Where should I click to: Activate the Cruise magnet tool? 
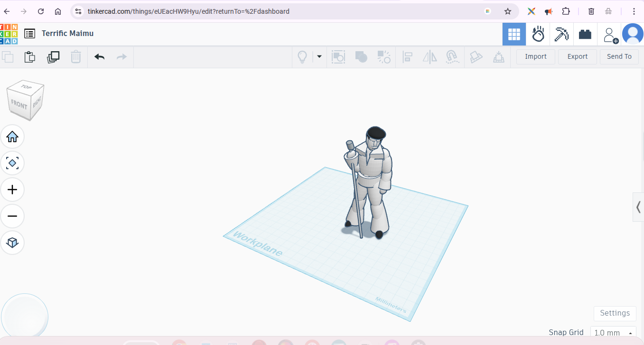[453, 57]
